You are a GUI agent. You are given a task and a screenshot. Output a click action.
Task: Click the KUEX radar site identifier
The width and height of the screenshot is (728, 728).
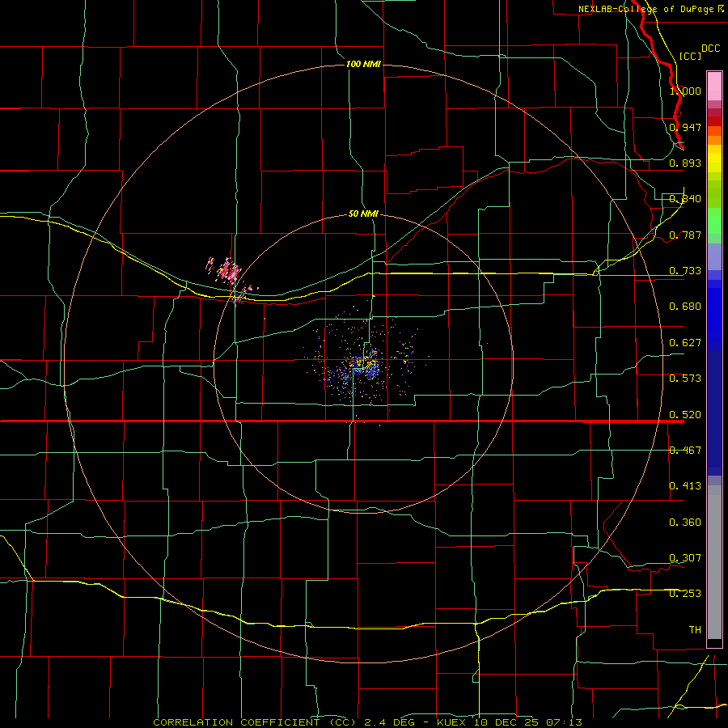[453, 722]
